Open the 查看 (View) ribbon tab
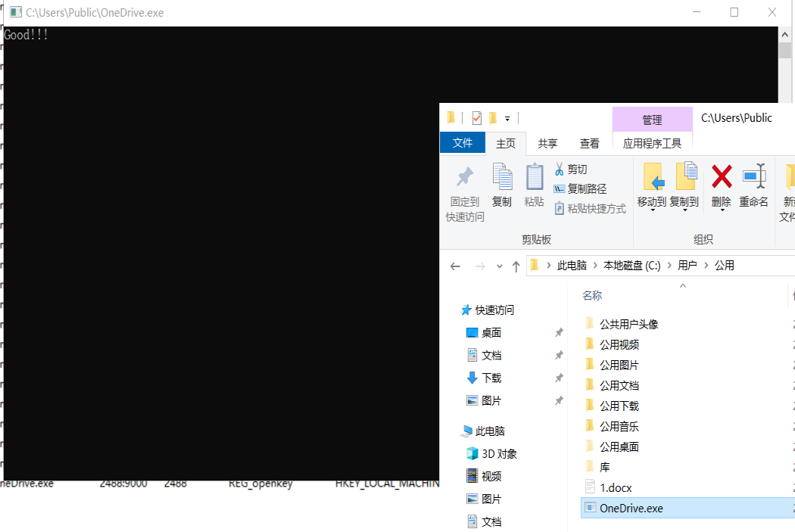The image size is (795, 532). [x=589, y=143]
